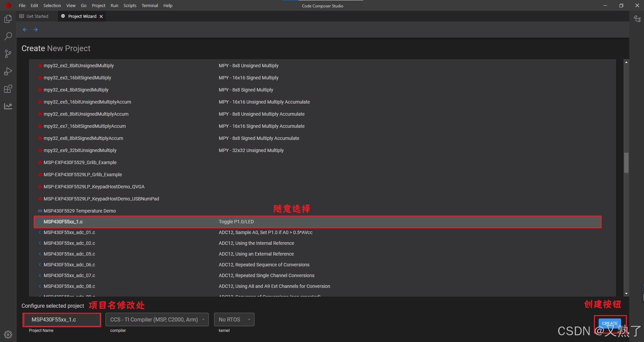Viewport: 644px width, 342px height.
Task: Open the No RTOS kernel dropdown
Action: point(234,319)
